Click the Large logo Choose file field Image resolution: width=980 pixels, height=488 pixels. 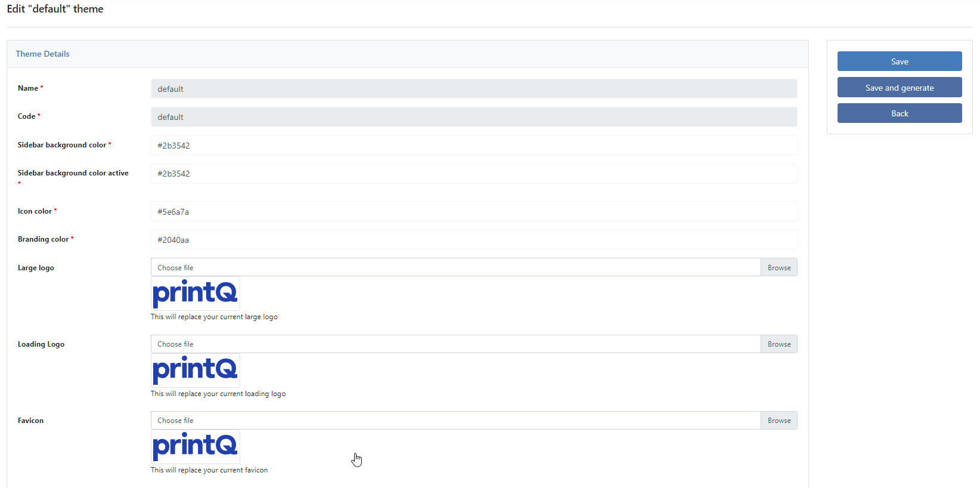pos(455,267)
